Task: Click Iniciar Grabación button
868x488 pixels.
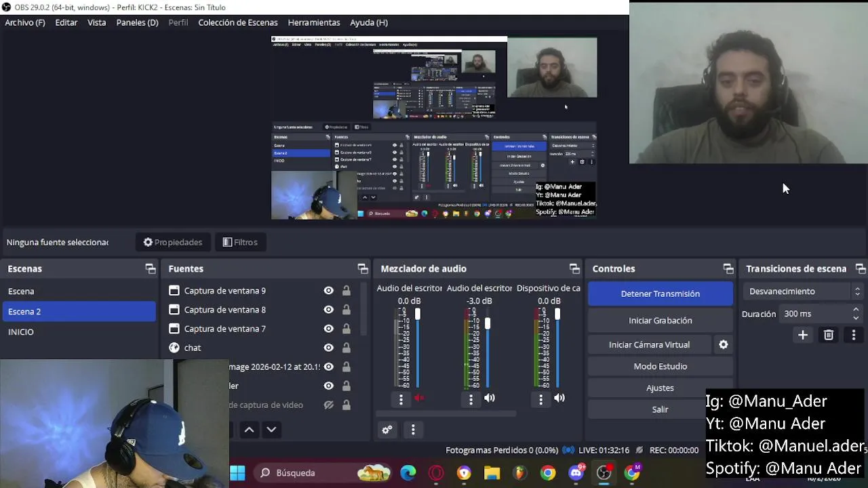Action: click(x=660, y=321)
